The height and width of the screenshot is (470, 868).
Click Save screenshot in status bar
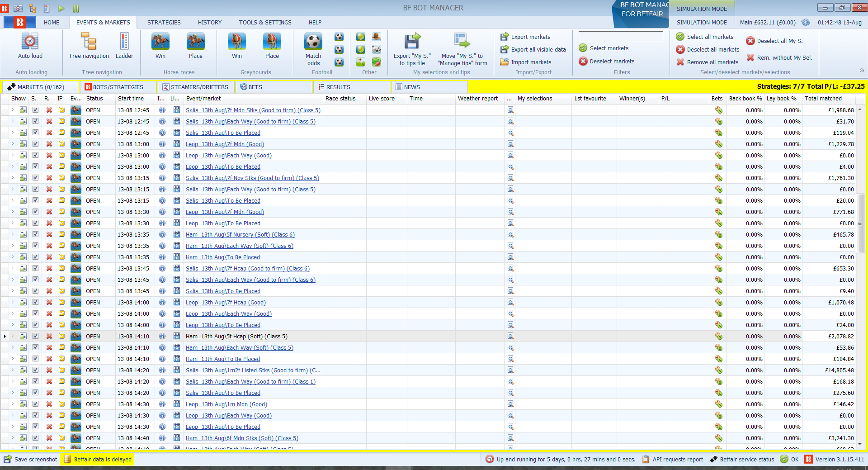(31, 459)
